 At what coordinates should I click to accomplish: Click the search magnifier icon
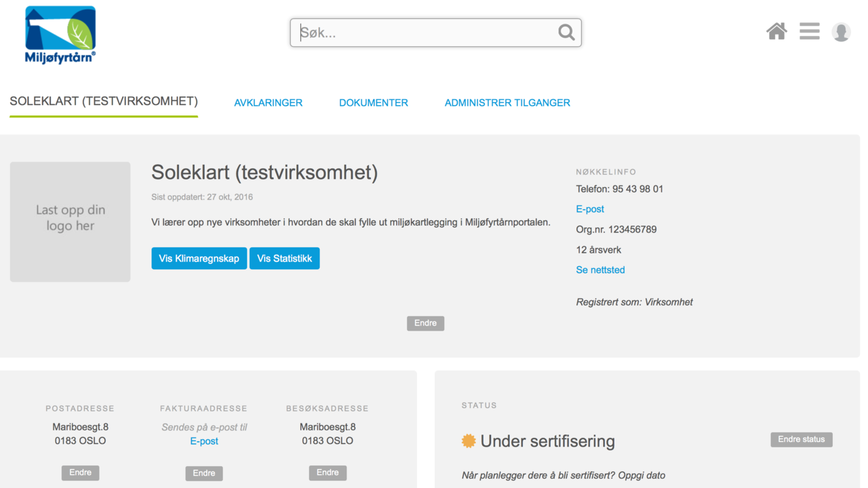tap(566, 33)
